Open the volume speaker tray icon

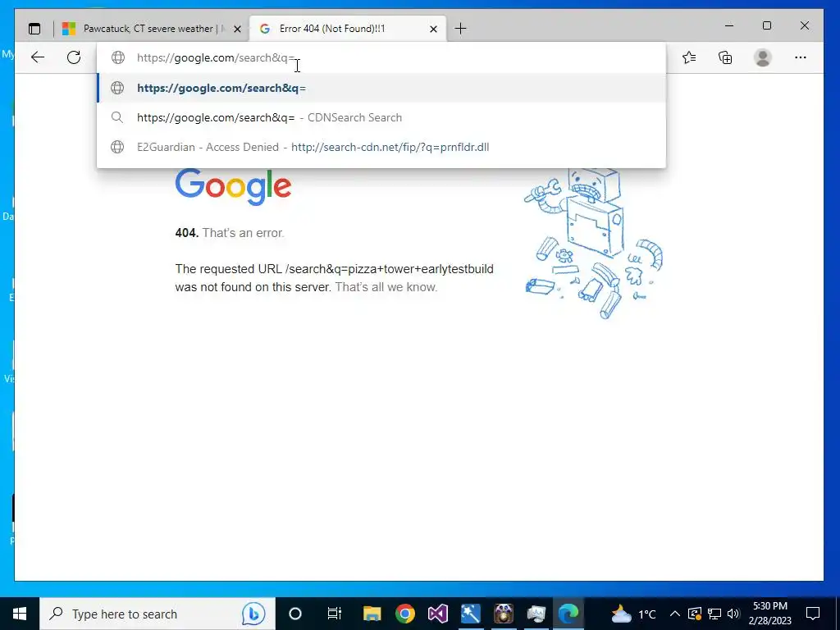pos(733,614)
